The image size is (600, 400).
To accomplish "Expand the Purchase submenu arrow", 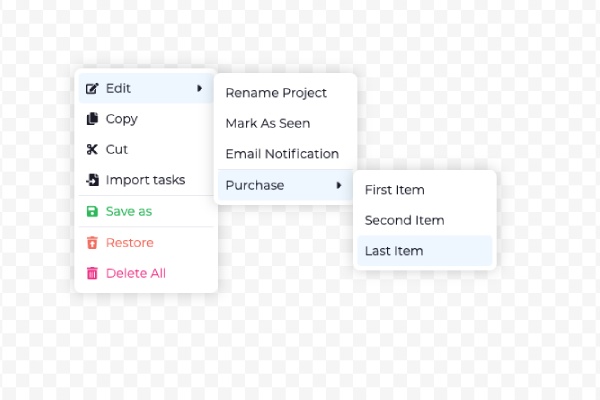I will coord(339,185).
